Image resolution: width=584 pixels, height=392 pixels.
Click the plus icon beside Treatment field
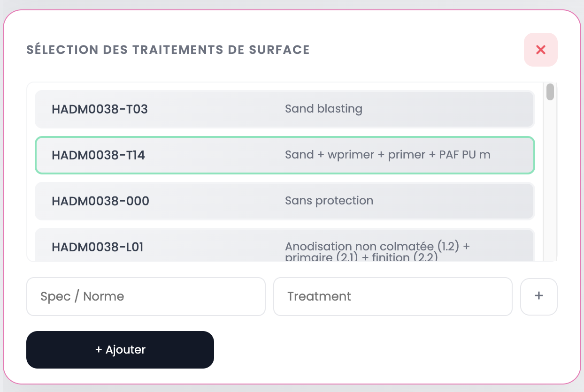pos(538,296)
